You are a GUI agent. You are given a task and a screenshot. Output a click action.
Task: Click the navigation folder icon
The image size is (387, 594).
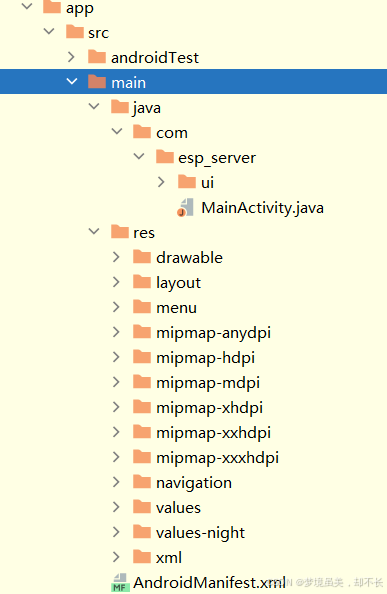click(x=142, y=482)
